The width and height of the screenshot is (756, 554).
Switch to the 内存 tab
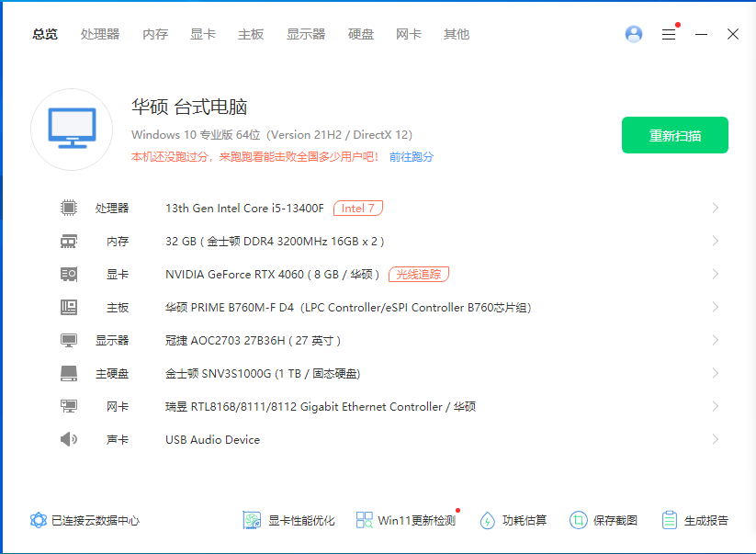(155, 34)
